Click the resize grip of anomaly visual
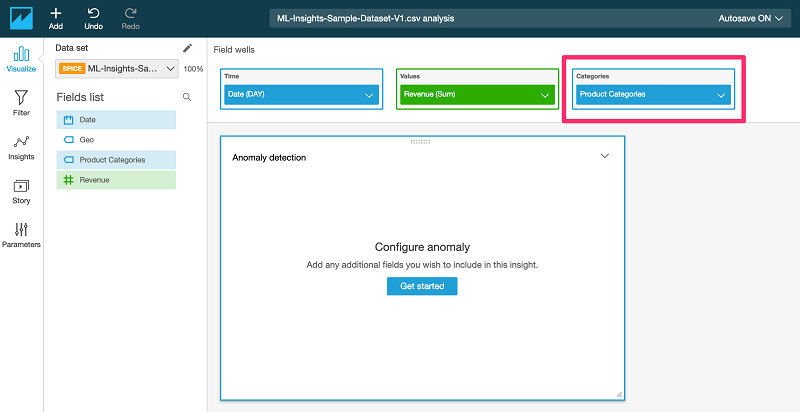The width and height of the screenshot is (800, 412). coord(619,395)
